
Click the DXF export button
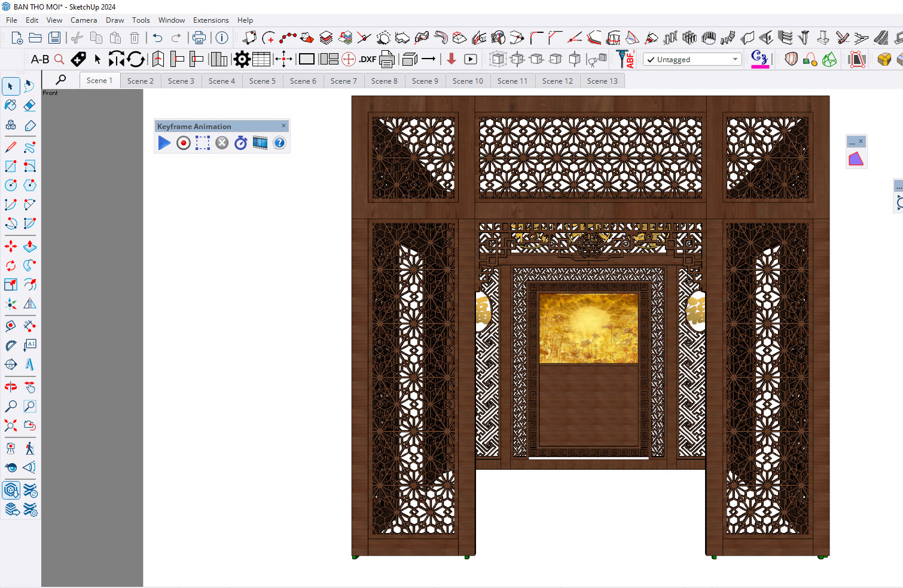point(367,59)
